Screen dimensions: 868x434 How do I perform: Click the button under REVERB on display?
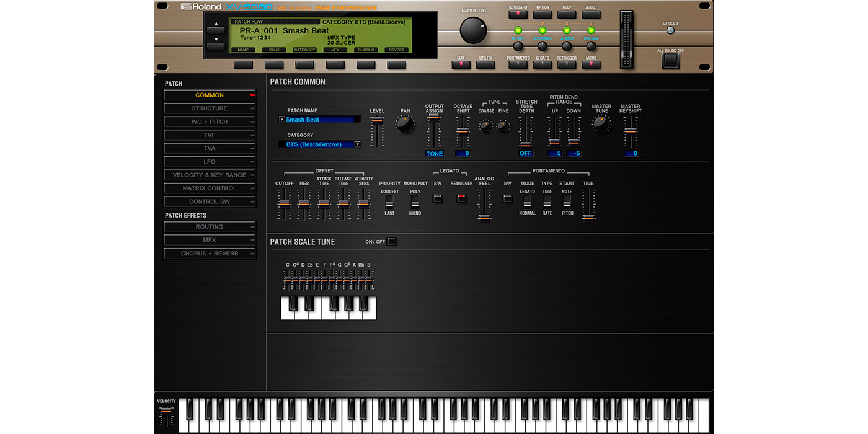pyautogui.click(x=397, y=64)
